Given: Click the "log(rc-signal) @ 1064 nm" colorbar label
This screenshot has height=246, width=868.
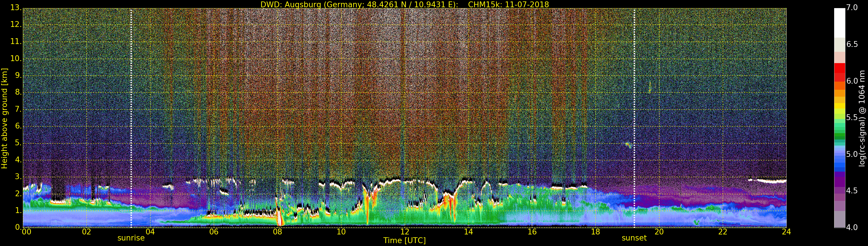Looking at the screenshot, I should coord(862,118).
